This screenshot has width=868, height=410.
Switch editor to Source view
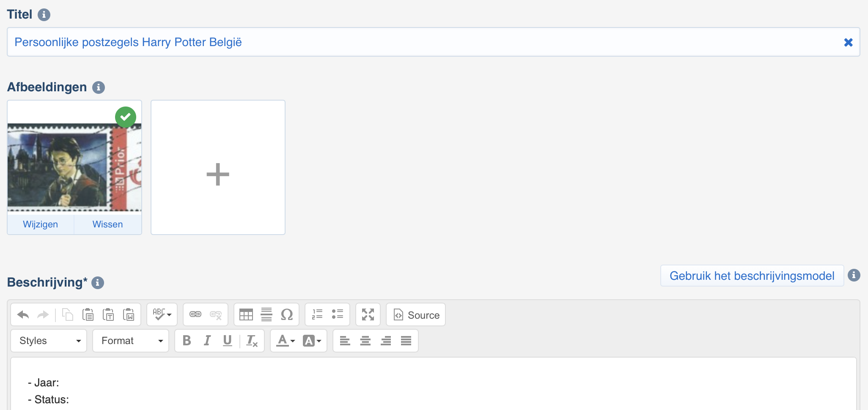(416, 314)
